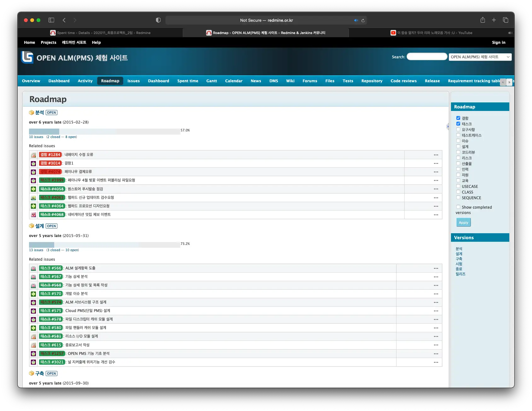Click the Safari address bar

pyautogui.click(x=266, y=20)
